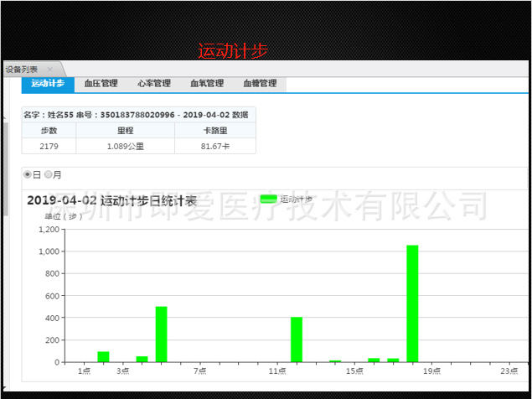This screenshot has width=532, height=399.
Task: Switch to the 血压管理 tab
Action: click(x=101, y=84)
